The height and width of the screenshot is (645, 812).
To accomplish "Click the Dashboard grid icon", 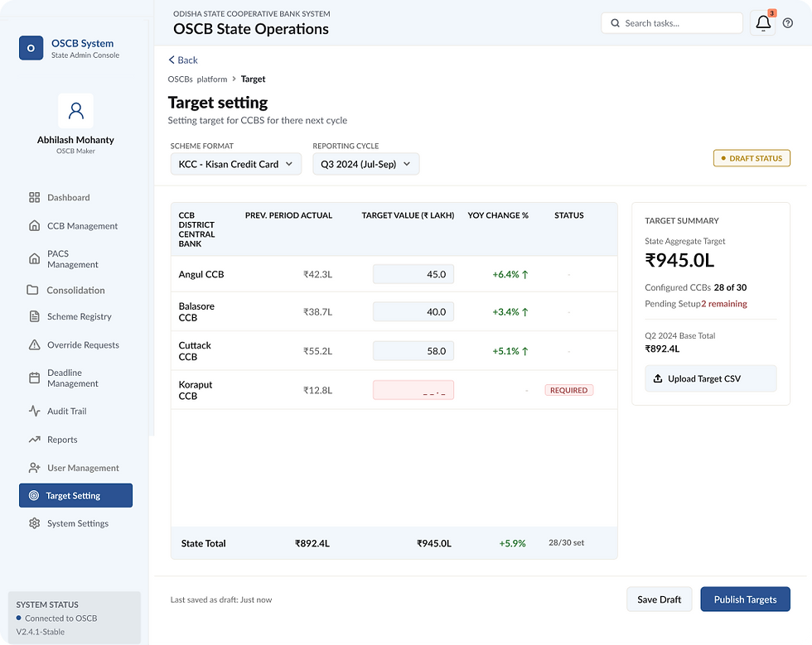I will point(34,197).
